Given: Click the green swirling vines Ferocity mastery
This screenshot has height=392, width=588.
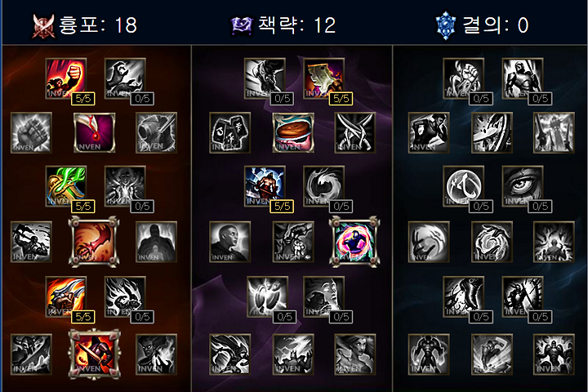Looking at the screenshot, I should 66,186.
